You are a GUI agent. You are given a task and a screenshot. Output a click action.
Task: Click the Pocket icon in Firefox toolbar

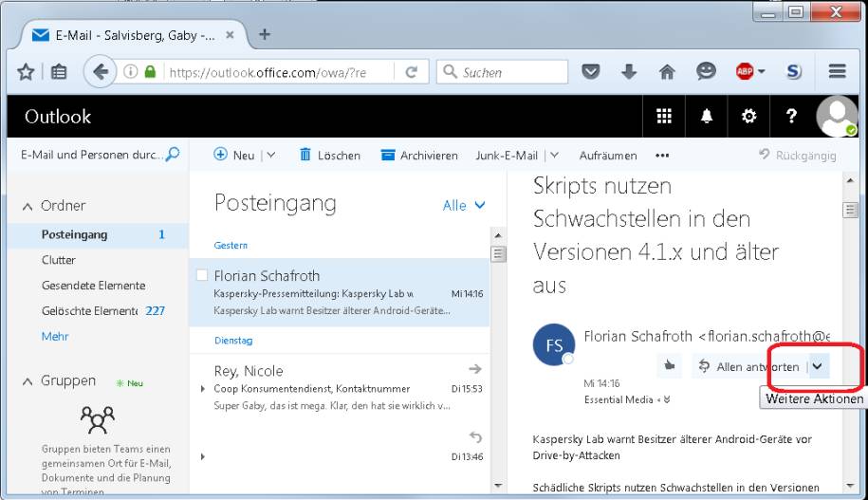[591, 71]
